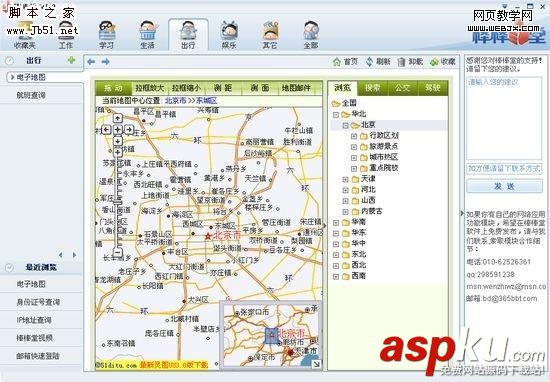Select 电子地图 in the sidebar
Image resolution: width=550 pixels, height=382 pixels.
(45, 77)
